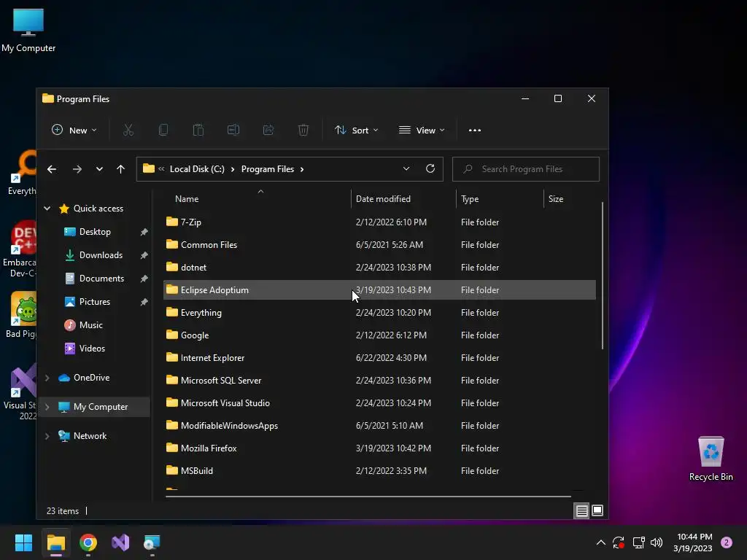Select Downloads in Quick access

click(x=101, y=255)
